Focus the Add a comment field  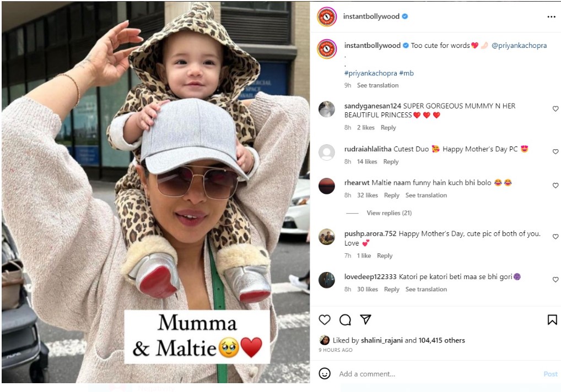click(x=439, y=374)
